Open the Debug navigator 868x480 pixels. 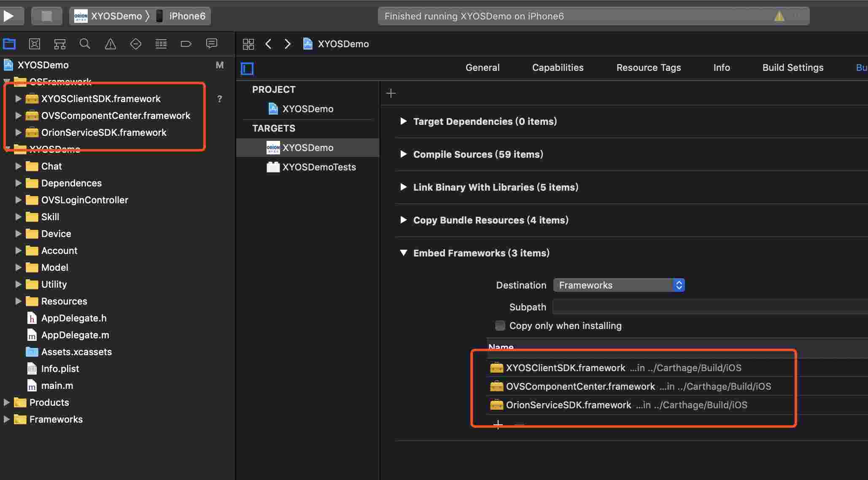tap(161, 43)
